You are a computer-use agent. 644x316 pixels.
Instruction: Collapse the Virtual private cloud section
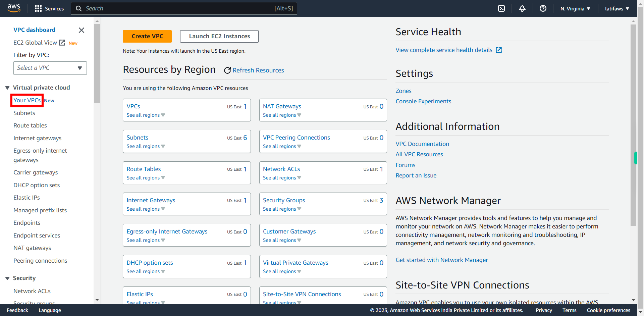click(7, 88)
